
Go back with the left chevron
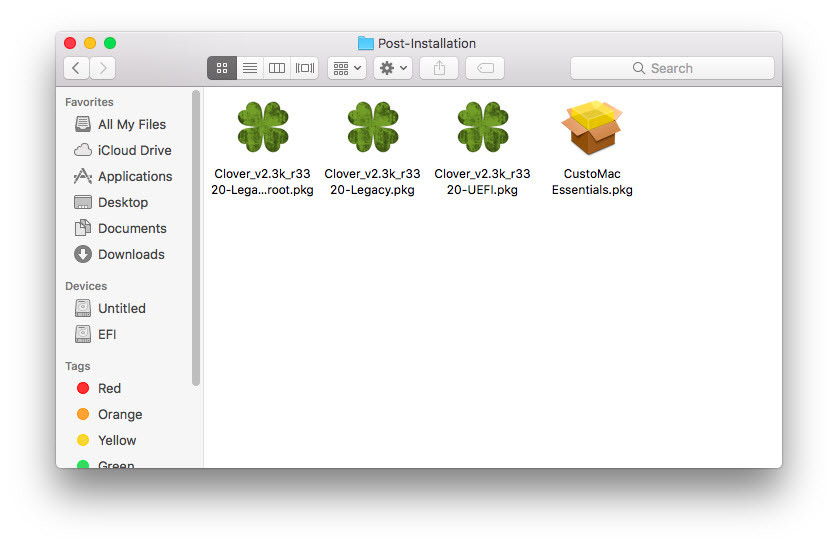point(76,68)
